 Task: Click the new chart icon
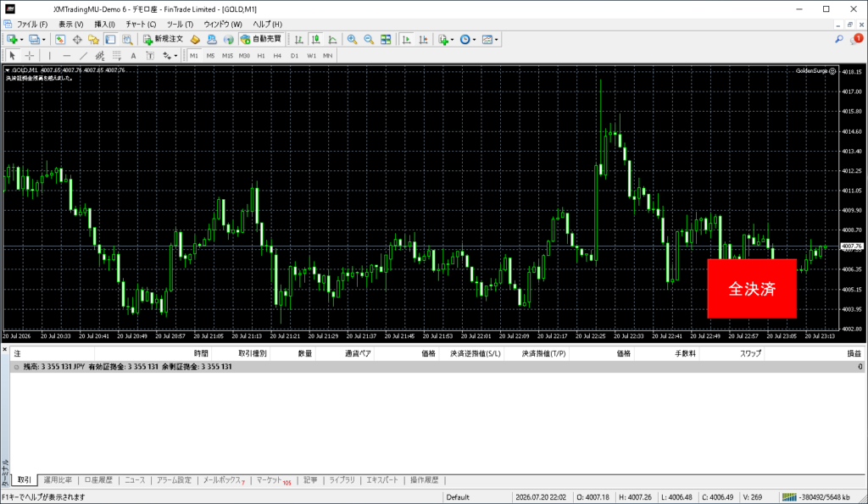pyautogui.click(x=12, y=39)
